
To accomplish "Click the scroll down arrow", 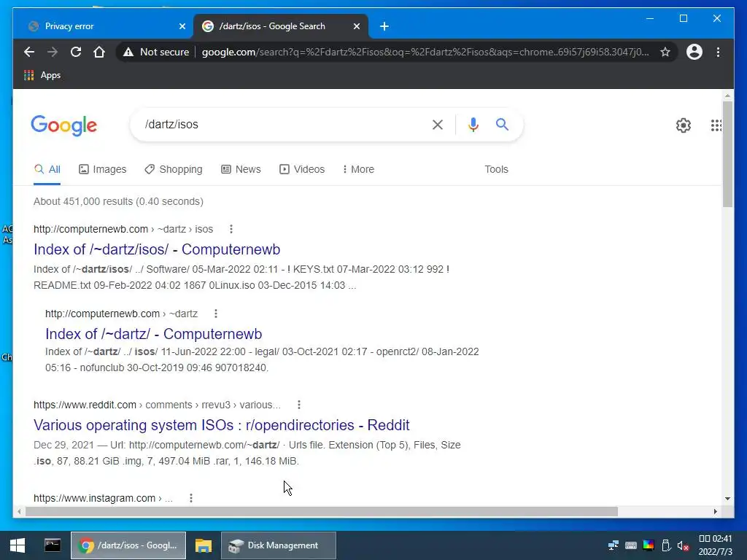I will (727, 499).
